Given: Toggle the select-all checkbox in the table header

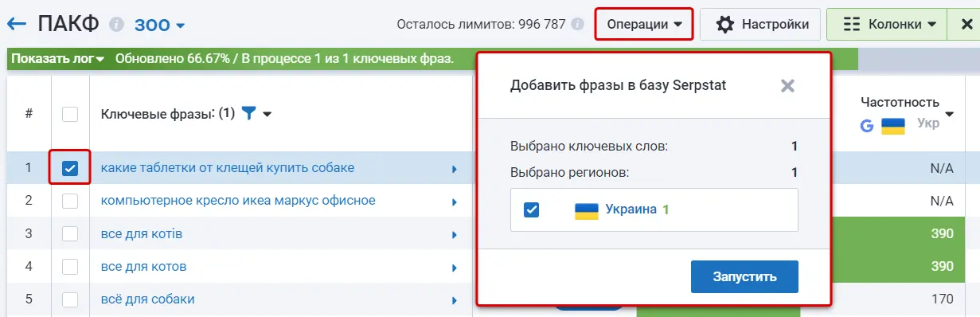Looking at the screenshot, I should [70, 114].
